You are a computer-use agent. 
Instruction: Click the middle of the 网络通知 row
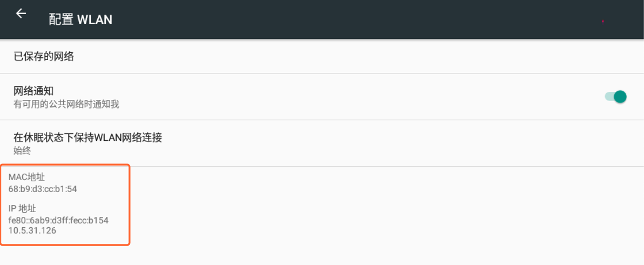[x=324, y=97]
